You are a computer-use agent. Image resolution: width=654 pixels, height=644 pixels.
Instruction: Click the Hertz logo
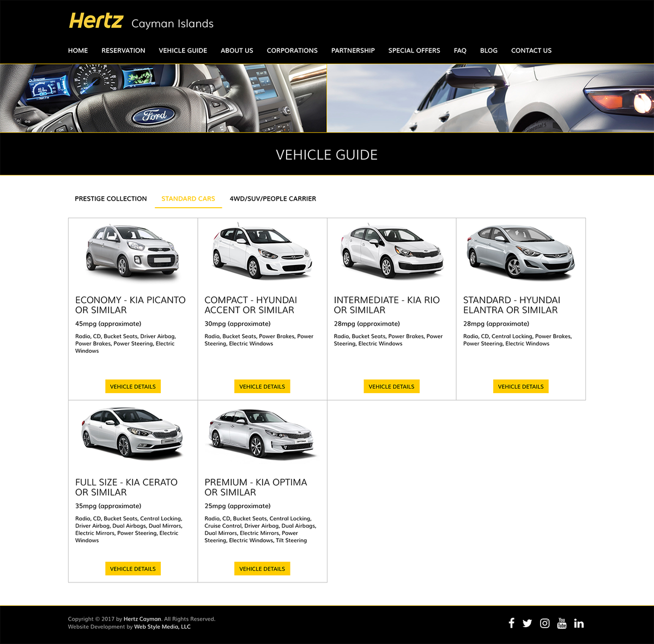tap(96, 21)
